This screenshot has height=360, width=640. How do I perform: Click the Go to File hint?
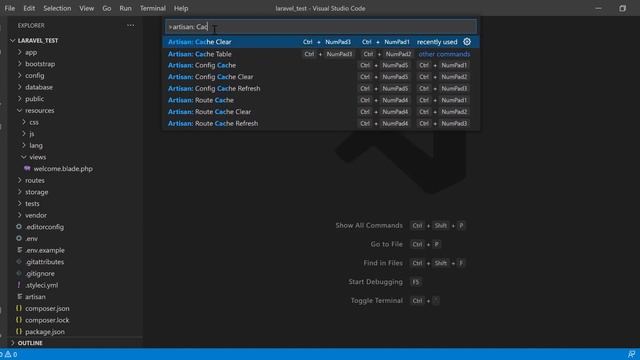point(387,244)
